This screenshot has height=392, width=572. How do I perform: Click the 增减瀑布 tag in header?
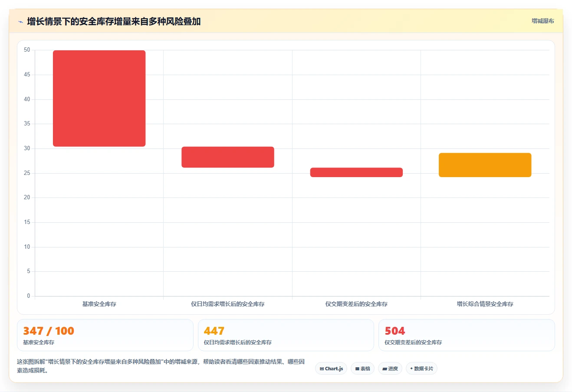click(543, 21)
